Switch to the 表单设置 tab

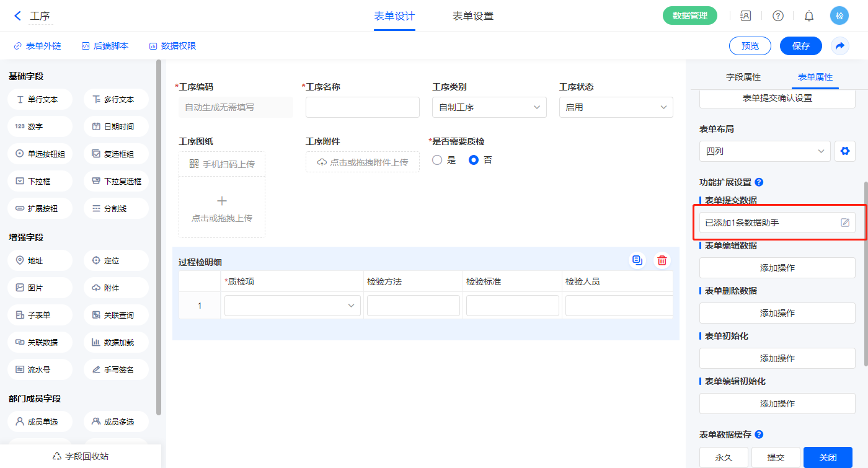(x=473, y=16)
